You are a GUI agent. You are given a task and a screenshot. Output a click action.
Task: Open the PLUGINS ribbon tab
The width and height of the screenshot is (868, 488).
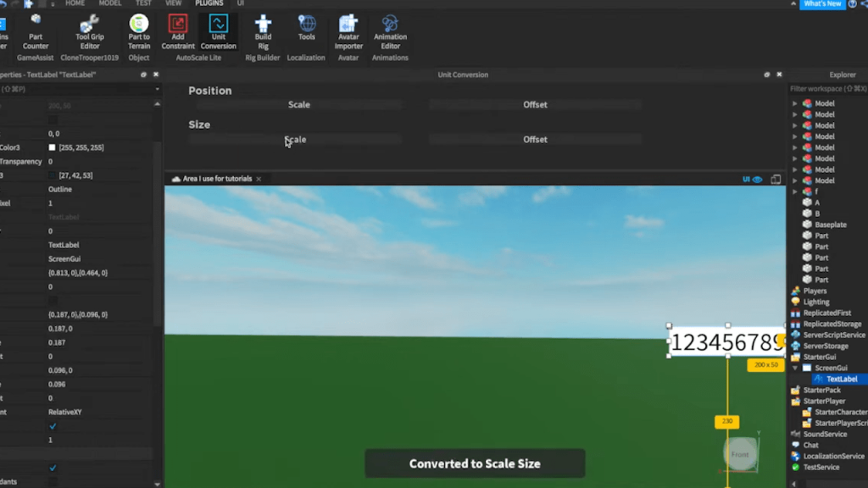point(209,3)
